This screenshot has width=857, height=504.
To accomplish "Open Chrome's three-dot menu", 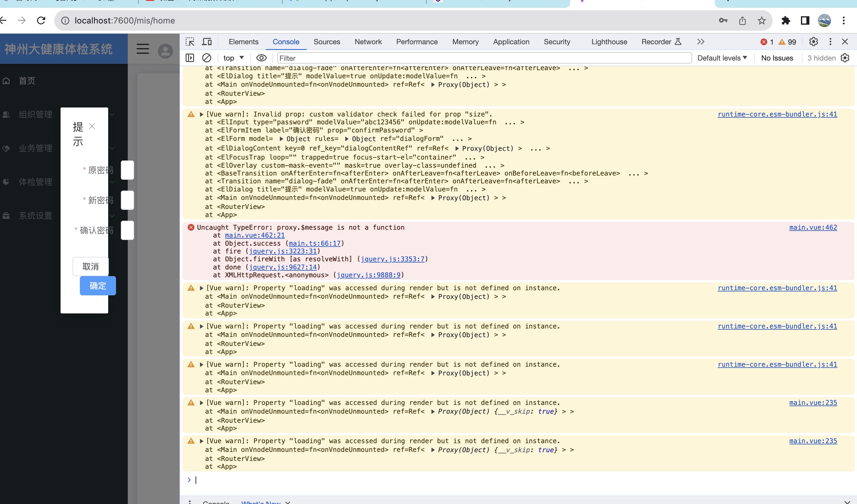I will [x=844, y=21].
